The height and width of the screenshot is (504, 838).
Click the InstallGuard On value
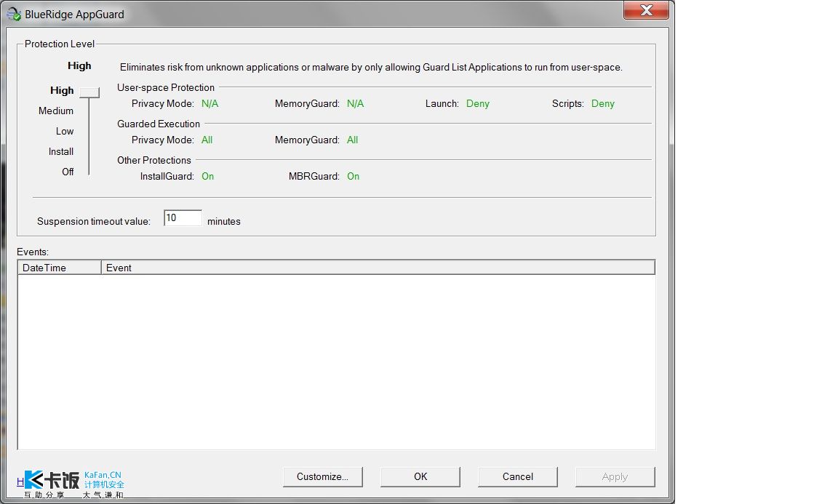[x=207, y=177]
